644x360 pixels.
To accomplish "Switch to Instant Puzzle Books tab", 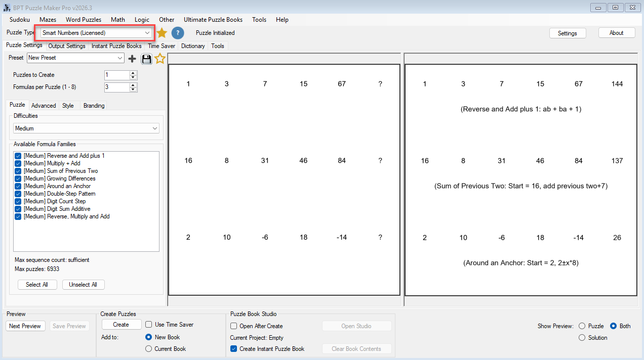I will [116, 46].
